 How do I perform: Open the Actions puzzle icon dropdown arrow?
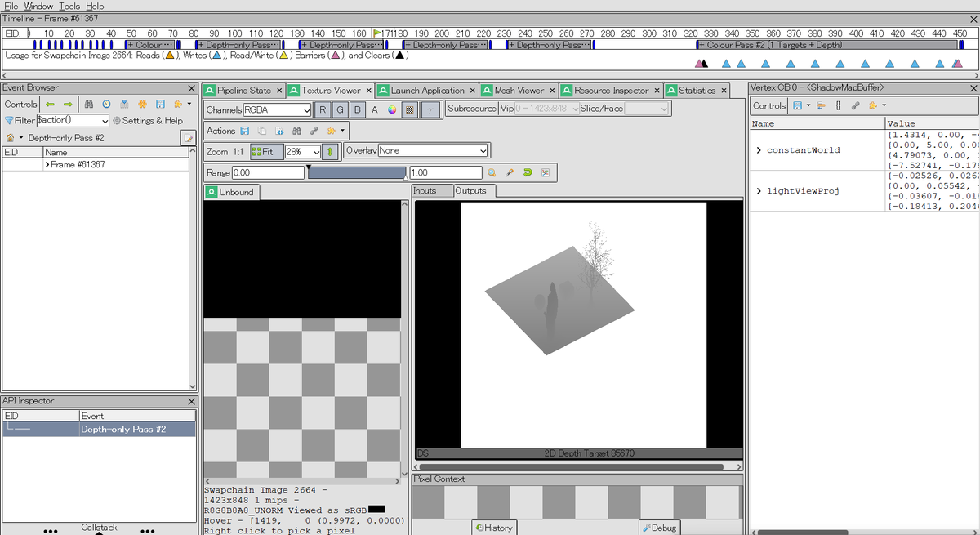(342, 131)
